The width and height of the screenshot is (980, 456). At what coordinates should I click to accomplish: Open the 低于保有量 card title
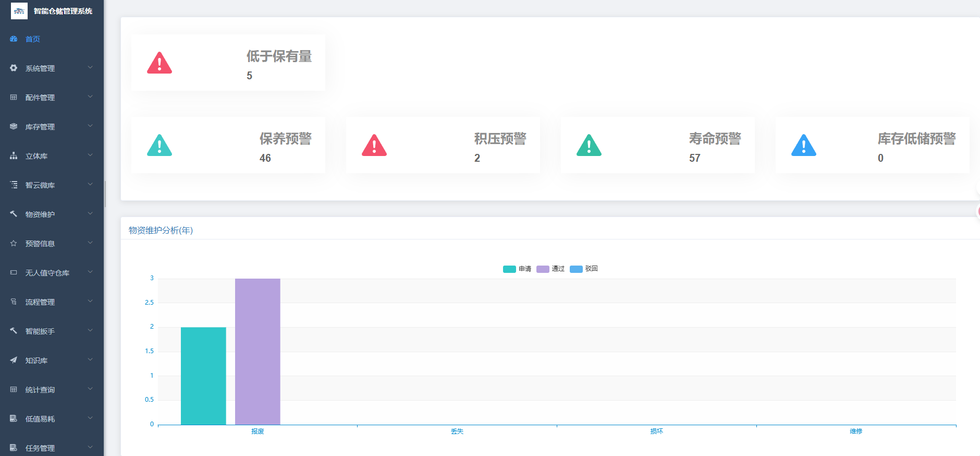coord(279,56)
